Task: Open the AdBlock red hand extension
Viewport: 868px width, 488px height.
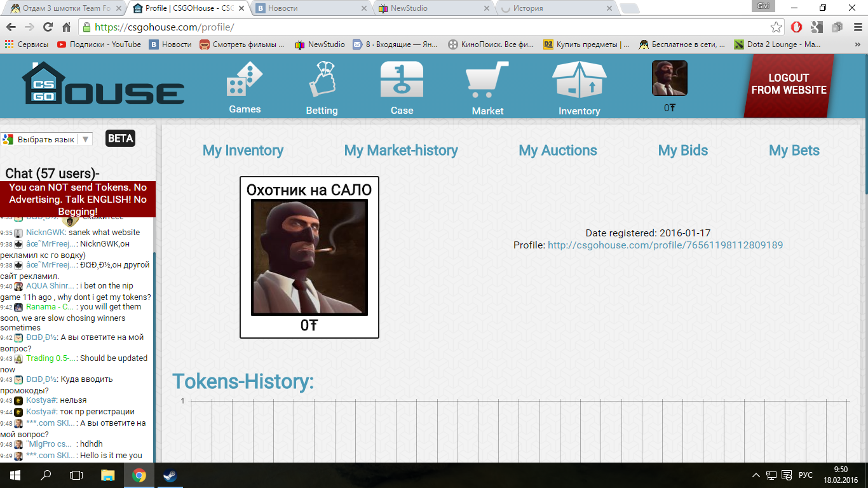Action: click(796, 27)
